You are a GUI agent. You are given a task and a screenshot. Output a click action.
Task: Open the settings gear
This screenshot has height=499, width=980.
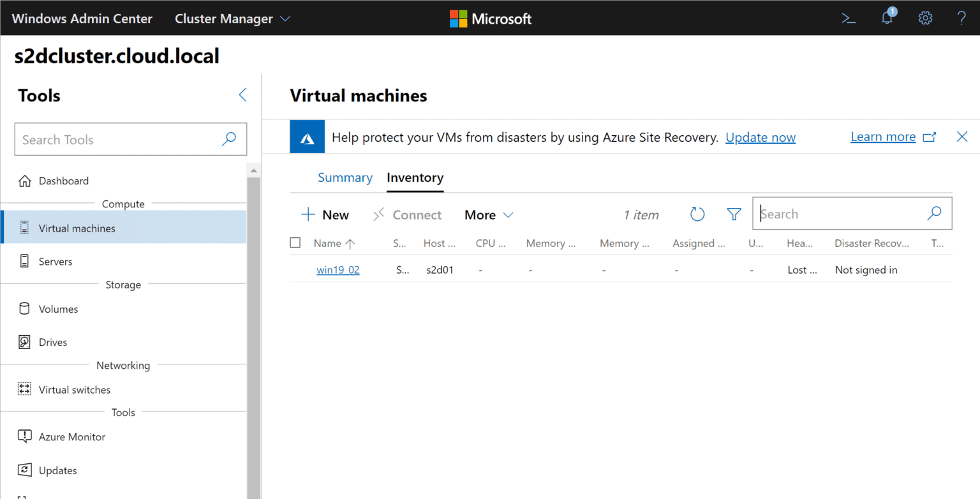point(925,19)
